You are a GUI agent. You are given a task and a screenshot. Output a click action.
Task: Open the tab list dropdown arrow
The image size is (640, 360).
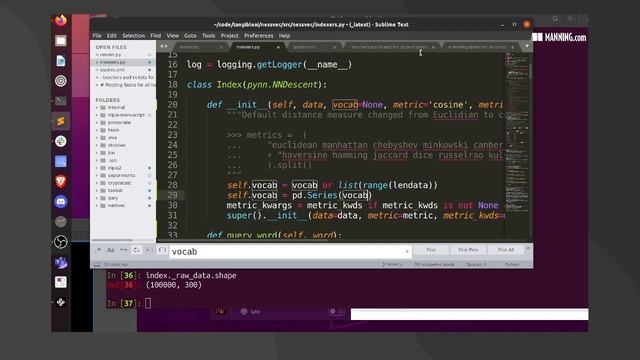[x=527, y=47]
